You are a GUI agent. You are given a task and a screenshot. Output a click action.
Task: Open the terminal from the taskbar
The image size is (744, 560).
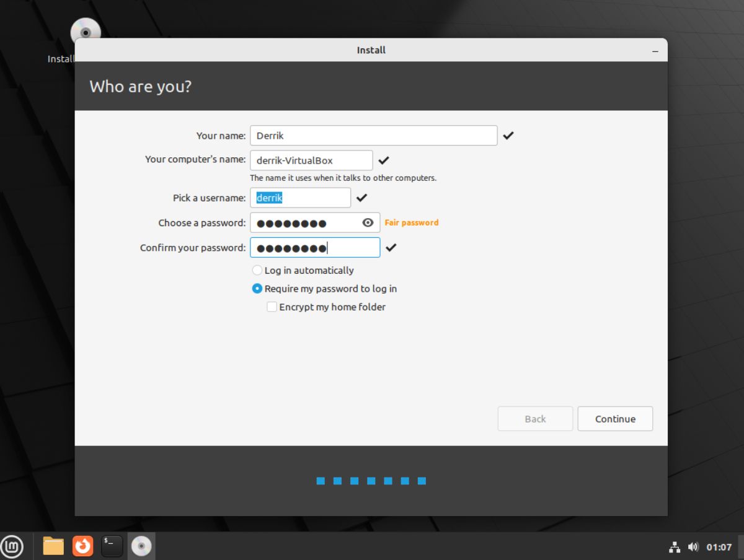pos(112,546)
